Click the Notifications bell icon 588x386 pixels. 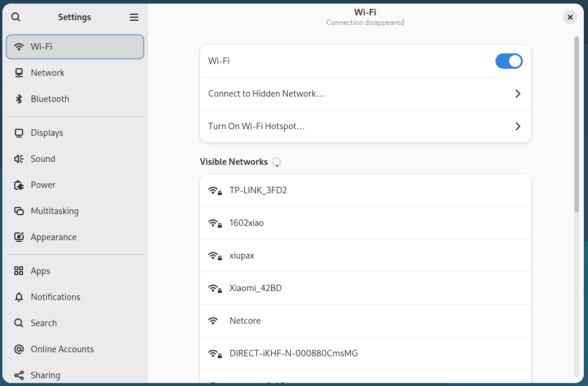click(x=19, y=297)
